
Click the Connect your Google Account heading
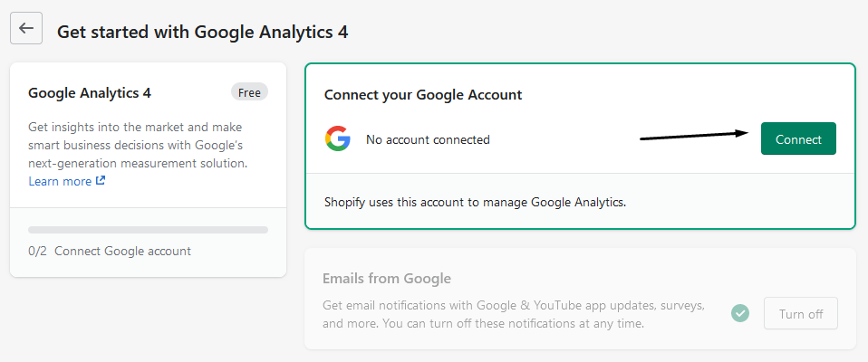pos(422,94)
